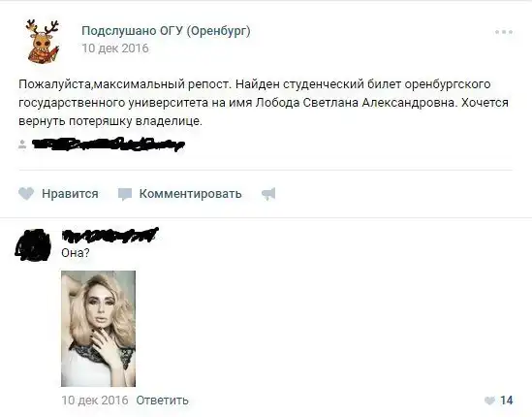Click the post date 10 дек 2016
The width and height of the screenshot is (532, 417).
tap(115, 48)
